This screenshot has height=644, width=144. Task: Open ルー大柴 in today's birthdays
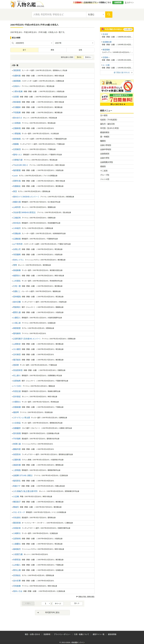[x=106, y=65]
